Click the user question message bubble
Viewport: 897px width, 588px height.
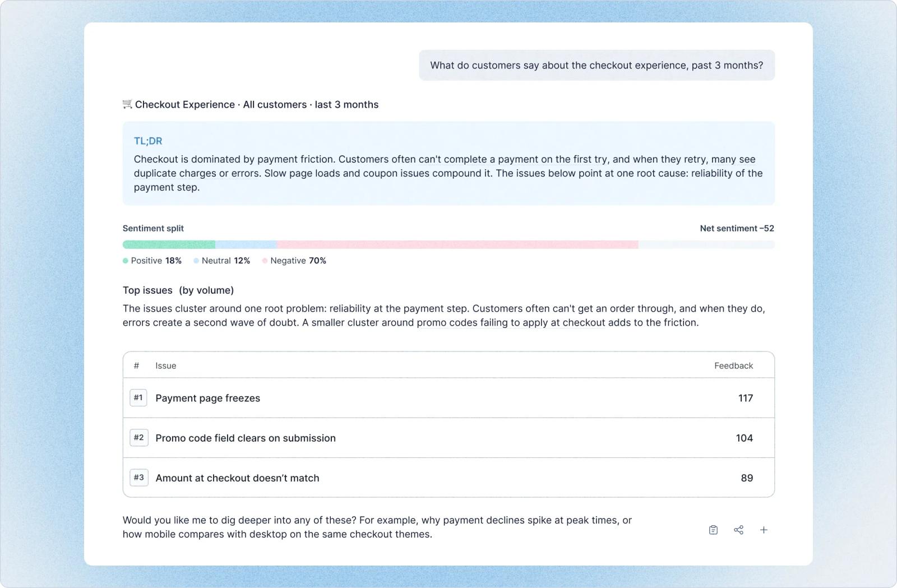(597, 65)
